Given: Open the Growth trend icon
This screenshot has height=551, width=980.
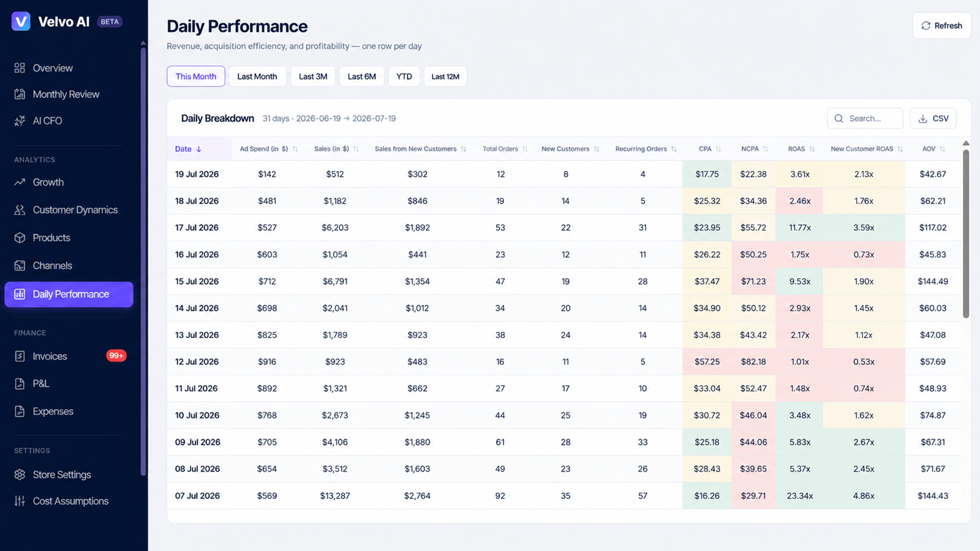Looking at the screenshot, I should click(20, 182).
